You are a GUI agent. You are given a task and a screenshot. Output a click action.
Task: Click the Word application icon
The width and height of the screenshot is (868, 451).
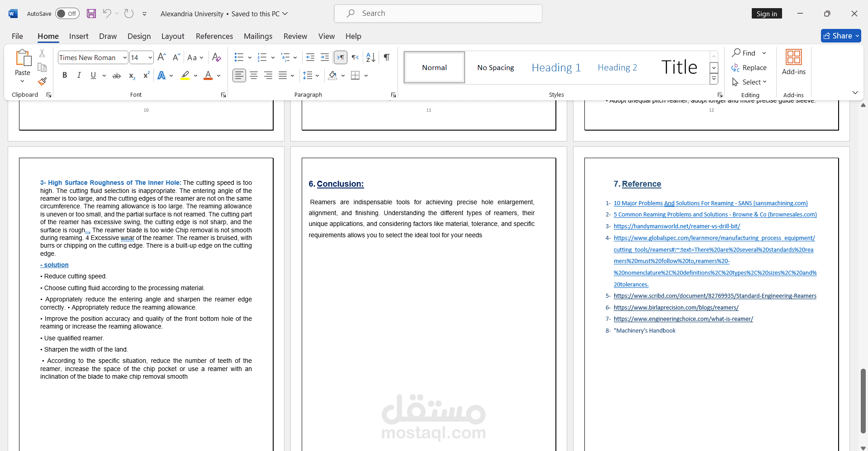(x=13, y=14)
